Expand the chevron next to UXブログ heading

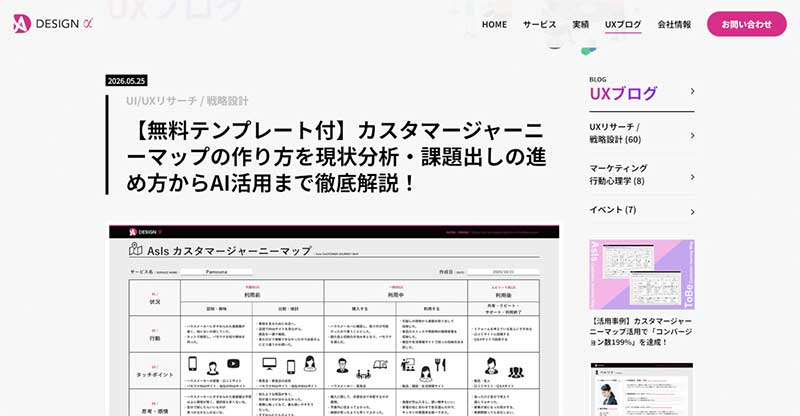coord(692,91)
